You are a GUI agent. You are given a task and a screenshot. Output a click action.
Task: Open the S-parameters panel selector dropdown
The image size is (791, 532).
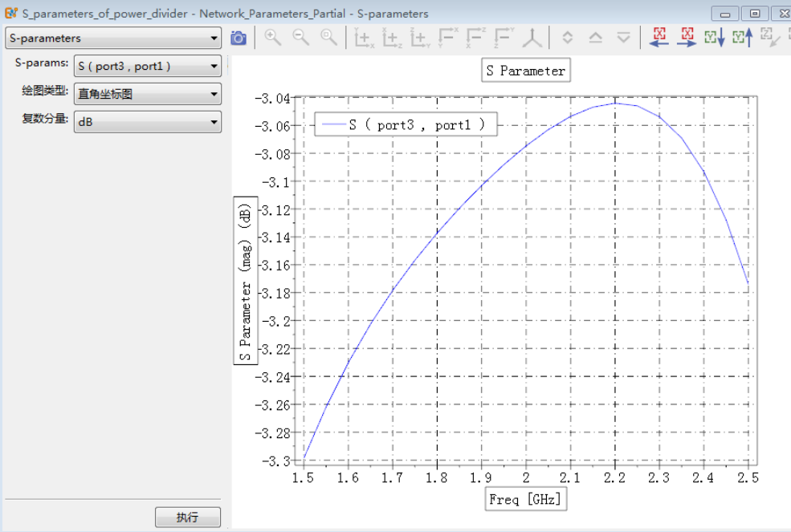[x=113, y=39]
